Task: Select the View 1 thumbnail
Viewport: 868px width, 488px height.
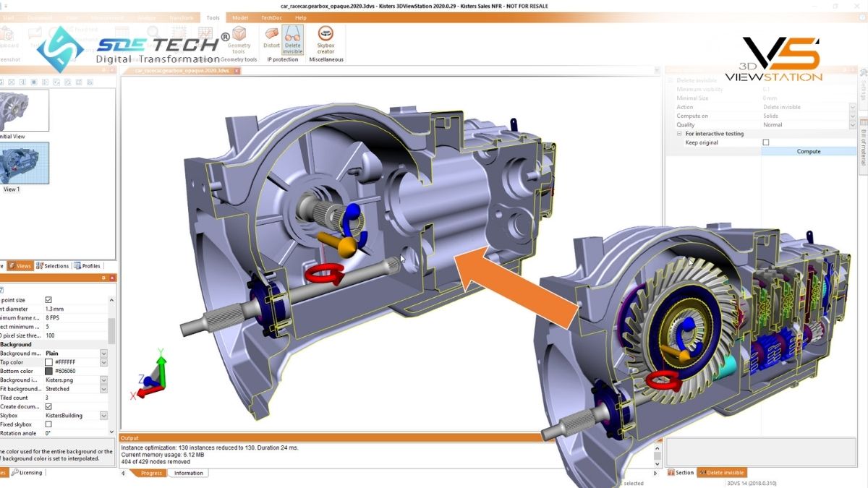Action: pyautogui.click(x=25, y=163)
